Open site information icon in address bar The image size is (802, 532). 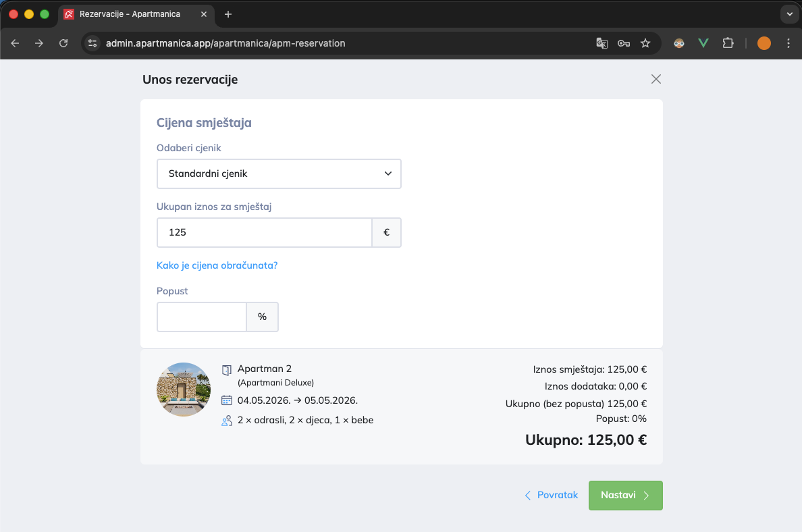pos(92,43)
